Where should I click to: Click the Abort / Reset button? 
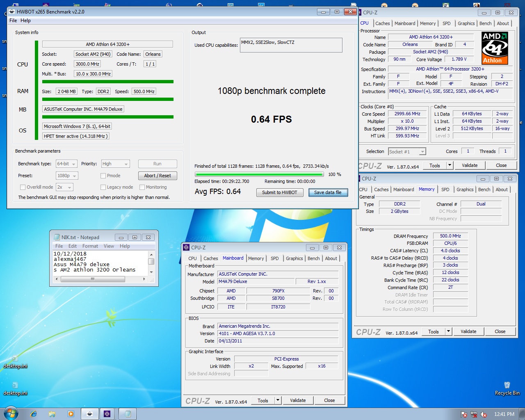click(157, 176)
